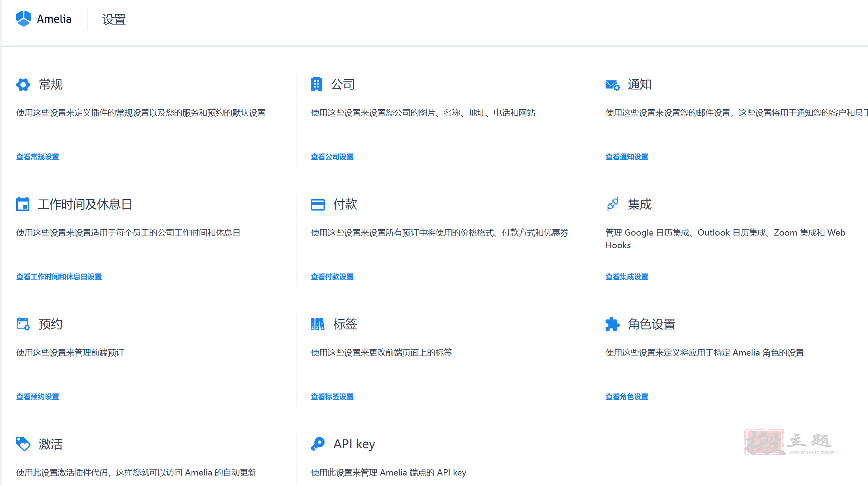868x485 pixels.
Task: Click the 公司 description about 图片、名称、地址
Action: tap(423, 113)
